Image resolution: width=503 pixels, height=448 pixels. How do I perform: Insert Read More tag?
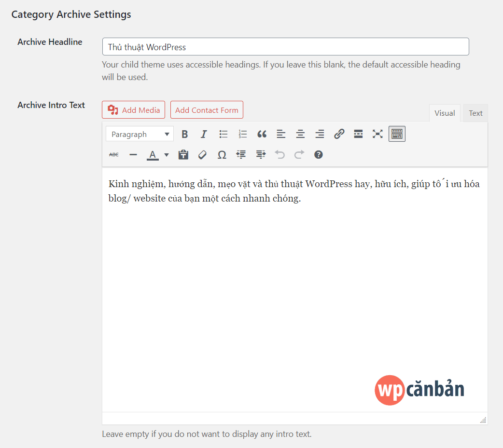tap(358, 134)
